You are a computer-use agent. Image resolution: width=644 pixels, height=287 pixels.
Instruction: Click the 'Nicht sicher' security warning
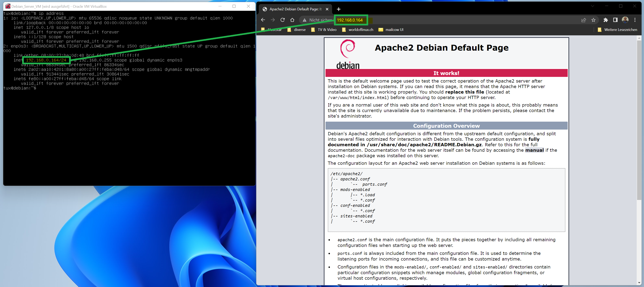tap(317, 20)
